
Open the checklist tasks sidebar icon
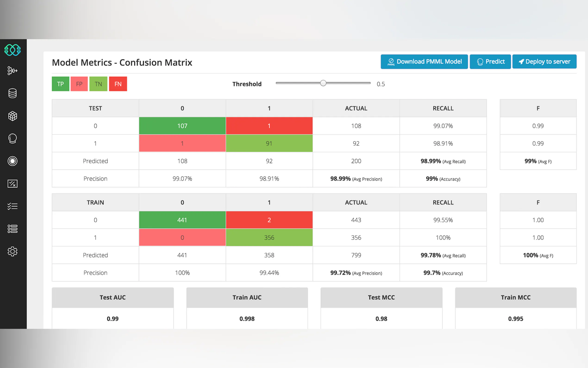pyautogui.click(x=13, y=206)
